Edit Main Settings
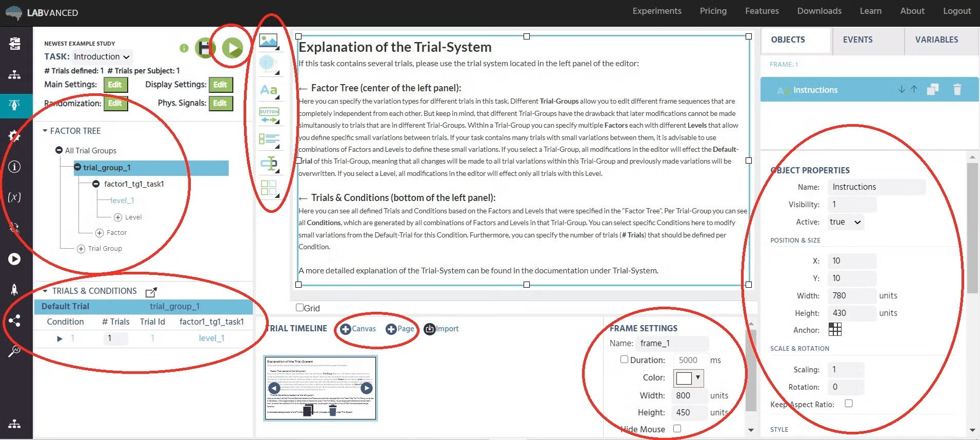 (x=115, y=85)
